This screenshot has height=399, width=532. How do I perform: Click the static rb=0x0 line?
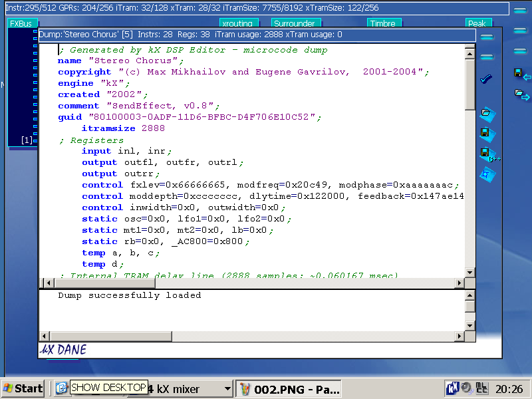(x=166, y=241)
